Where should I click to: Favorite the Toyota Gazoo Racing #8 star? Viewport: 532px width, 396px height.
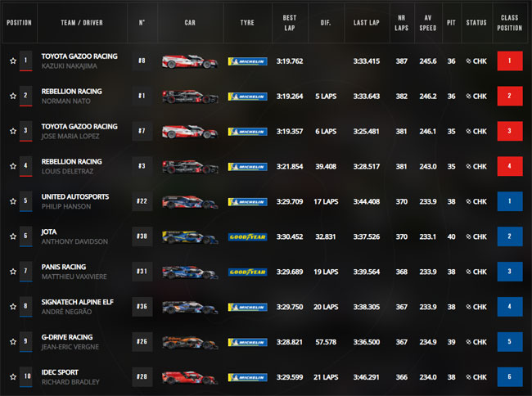pyautogui.click(x=13, y=61)
